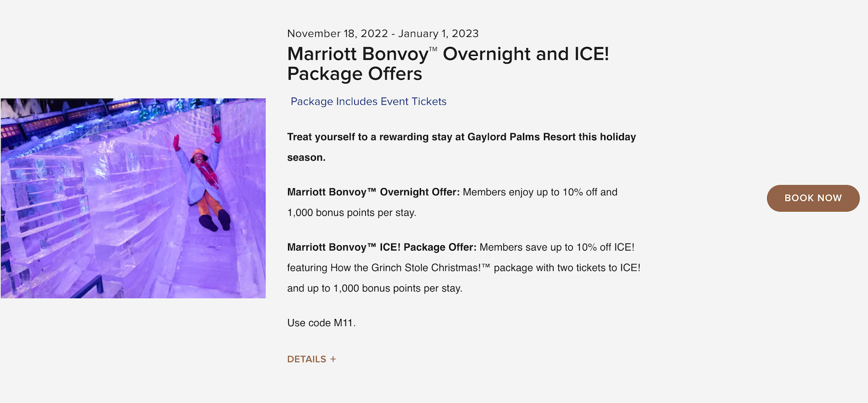Click the trademark symbol in heading
Viewport: 868px width, 403px height.
(433, 49)
